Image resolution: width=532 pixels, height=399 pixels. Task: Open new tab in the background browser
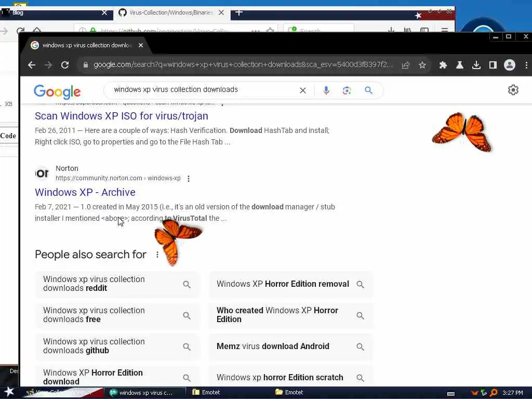[238, 12]
